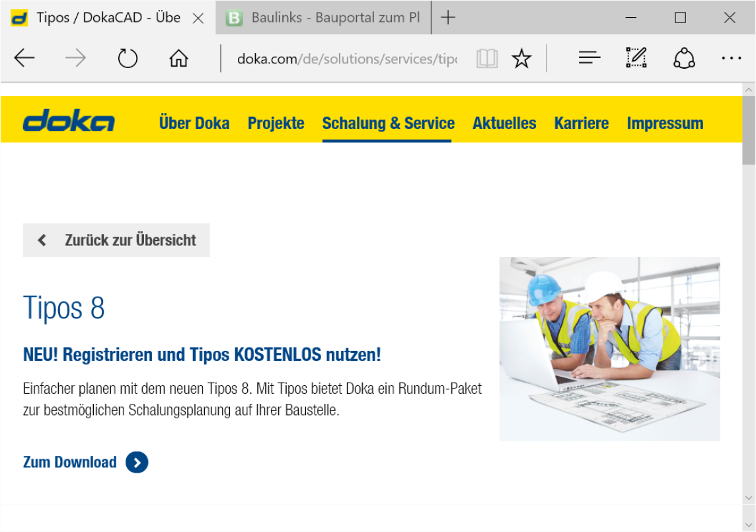Open the Über Doka menu

point(194,123)
